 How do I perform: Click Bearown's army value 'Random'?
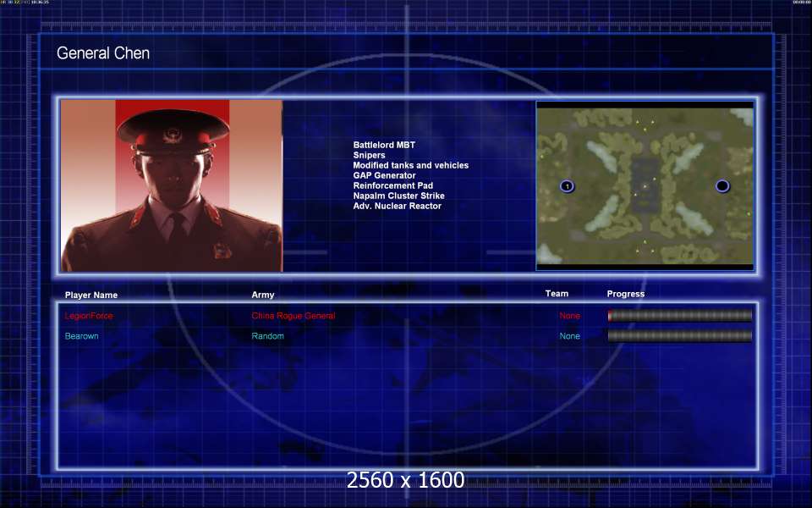268,336
